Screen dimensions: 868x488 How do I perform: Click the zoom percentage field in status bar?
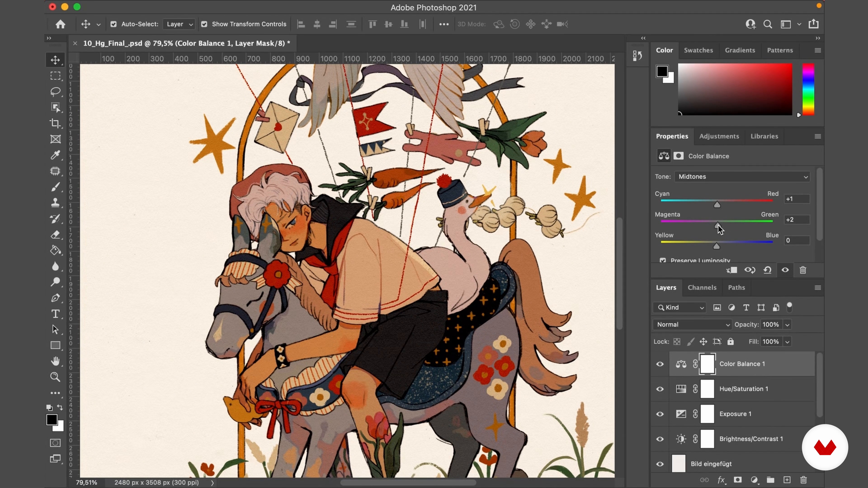(x=87, y=483)
